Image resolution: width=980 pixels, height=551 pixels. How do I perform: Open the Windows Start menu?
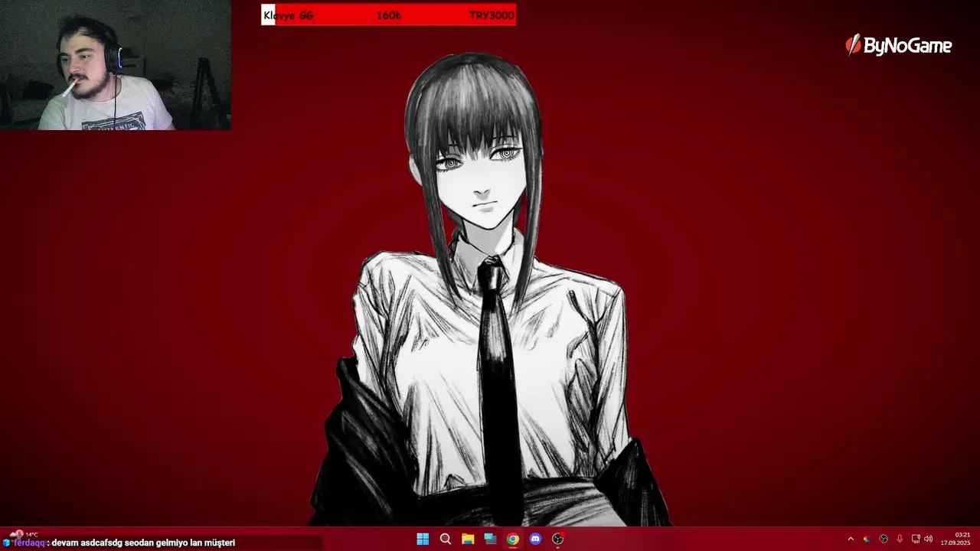coord(423,539)
